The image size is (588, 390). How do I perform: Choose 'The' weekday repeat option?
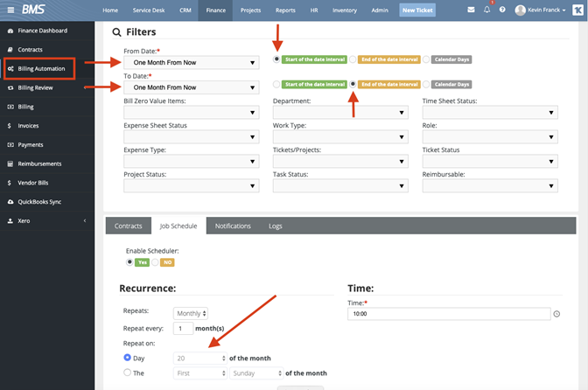(127, 373)
